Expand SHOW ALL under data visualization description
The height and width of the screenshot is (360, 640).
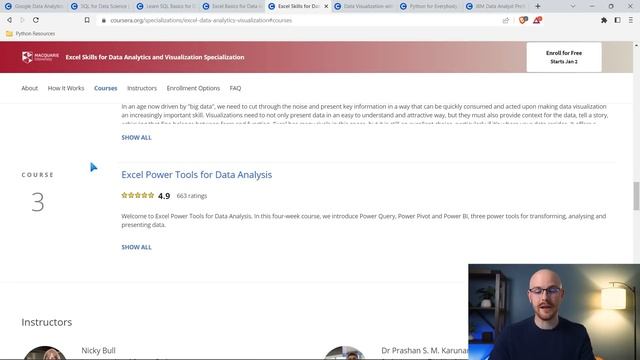136,138
